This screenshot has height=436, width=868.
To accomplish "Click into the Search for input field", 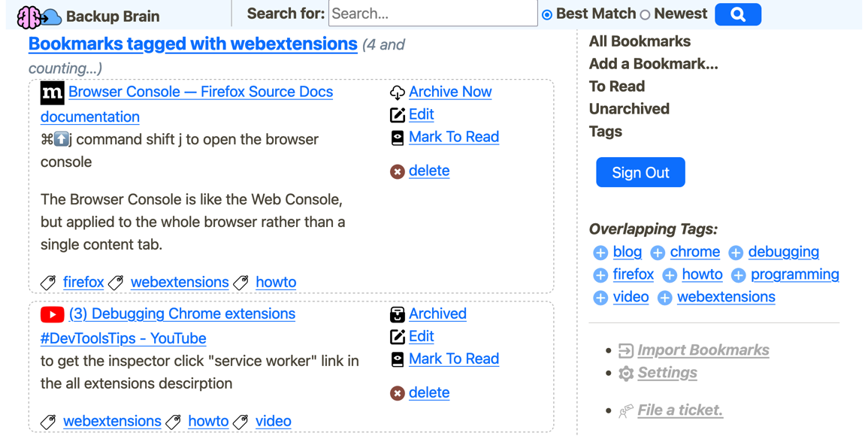I will click(433, 14).
